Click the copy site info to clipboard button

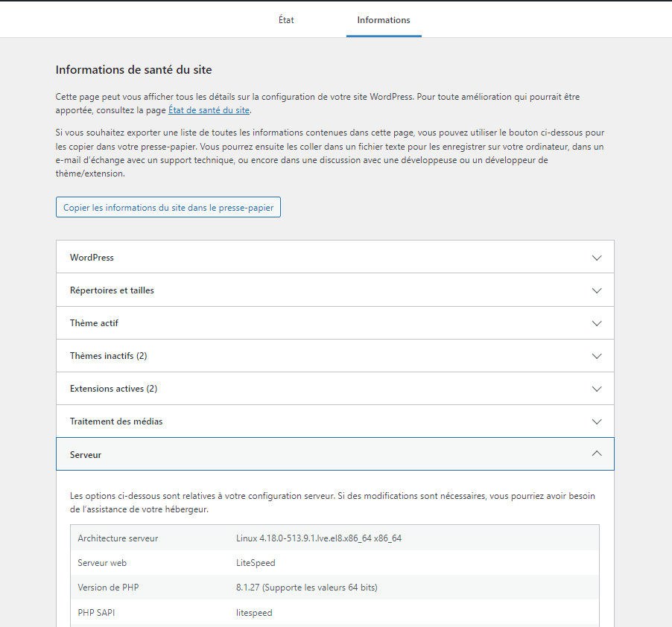(168, 207)
